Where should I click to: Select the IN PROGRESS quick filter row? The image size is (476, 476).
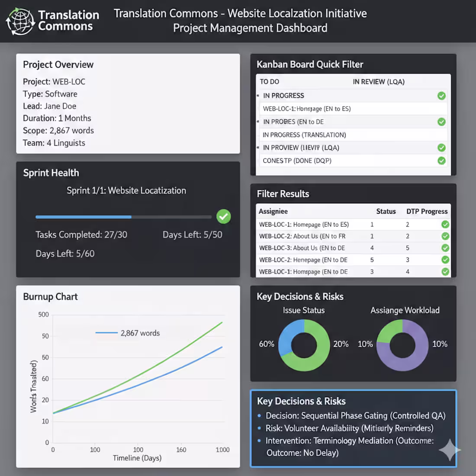[x=353, y=96]
